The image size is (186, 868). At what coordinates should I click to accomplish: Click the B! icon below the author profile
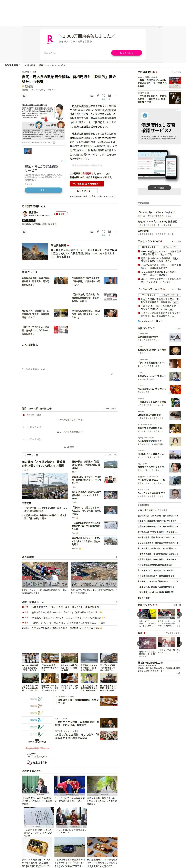pyautogui.click(x=109, y=232)
